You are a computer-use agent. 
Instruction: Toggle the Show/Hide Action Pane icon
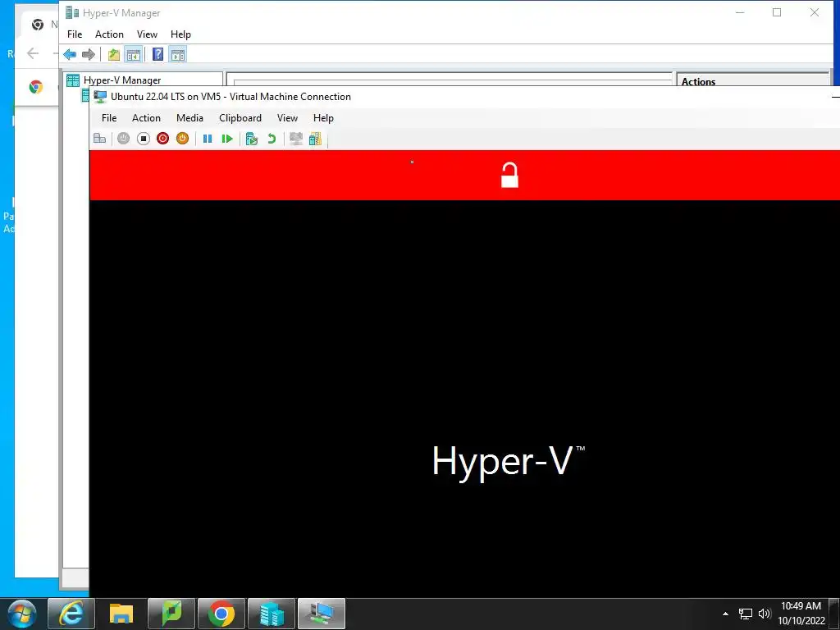tap(178, 54)
